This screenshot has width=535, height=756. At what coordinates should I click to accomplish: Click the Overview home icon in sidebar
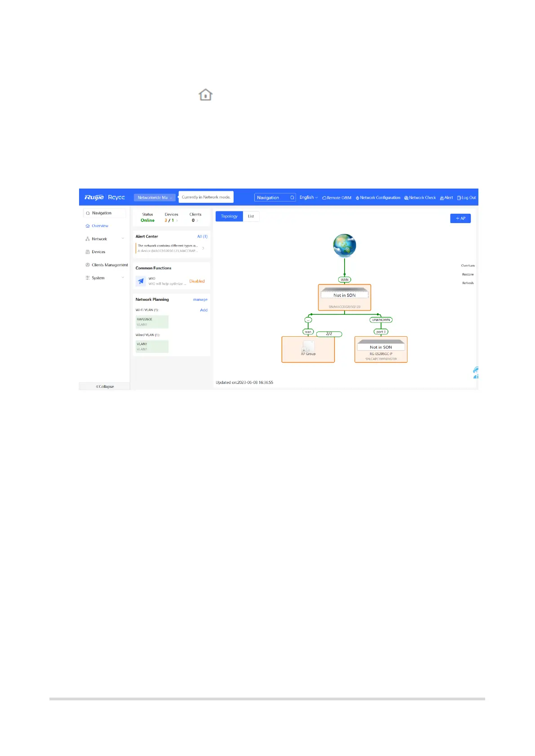(x=88, y=226)
